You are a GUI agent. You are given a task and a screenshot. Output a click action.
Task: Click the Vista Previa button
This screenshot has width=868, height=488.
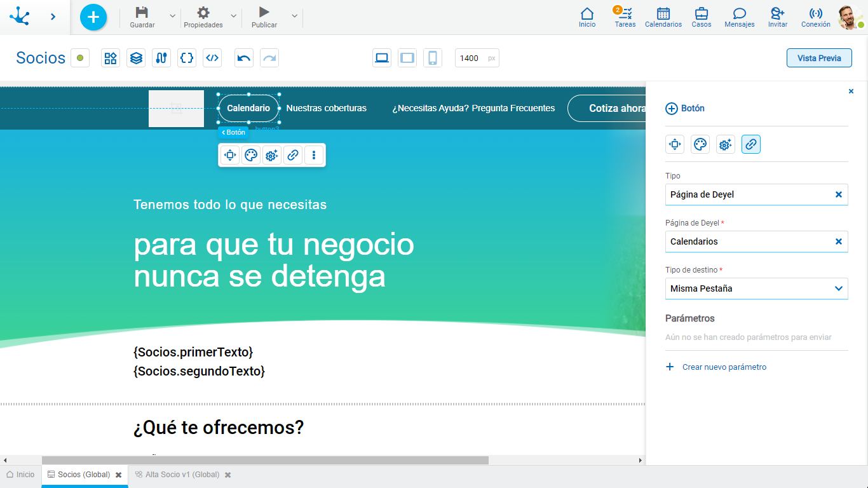pos(819,58)
